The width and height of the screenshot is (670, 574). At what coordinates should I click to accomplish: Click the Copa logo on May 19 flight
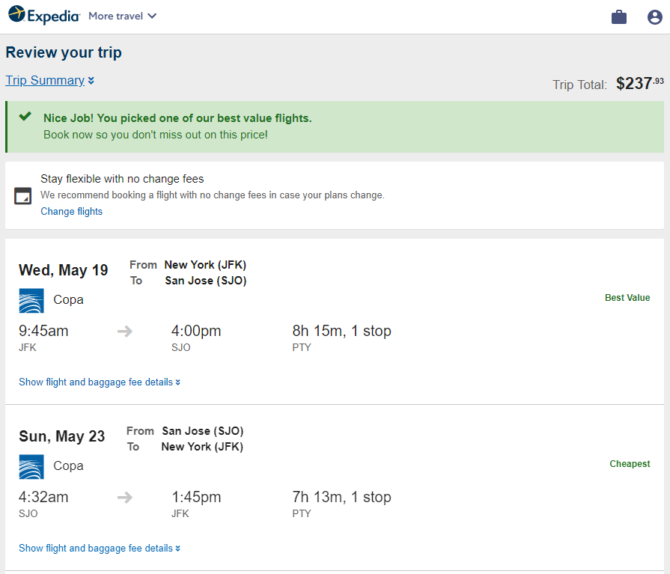[31, 300]
